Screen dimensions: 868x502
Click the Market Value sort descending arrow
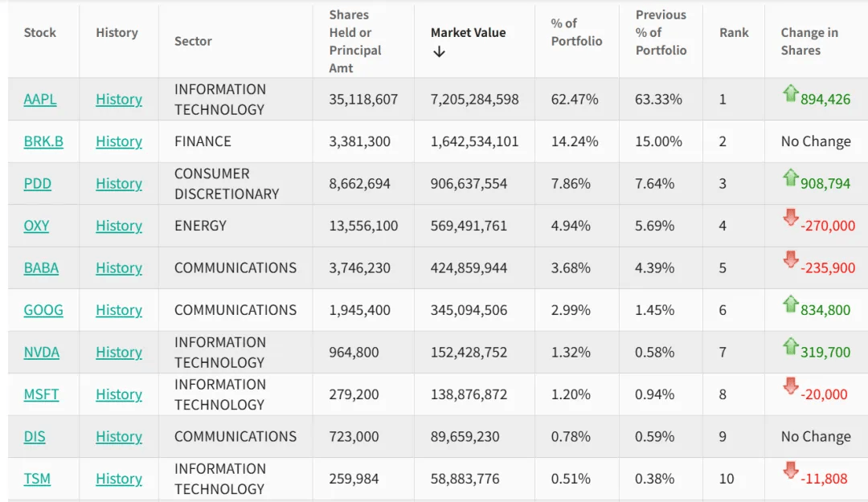(439, 52)
